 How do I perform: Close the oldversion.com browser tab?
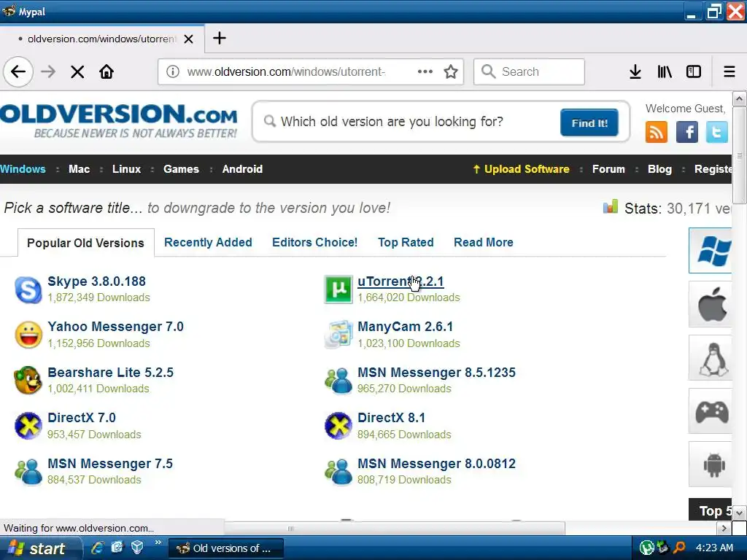tap(189, 39)
